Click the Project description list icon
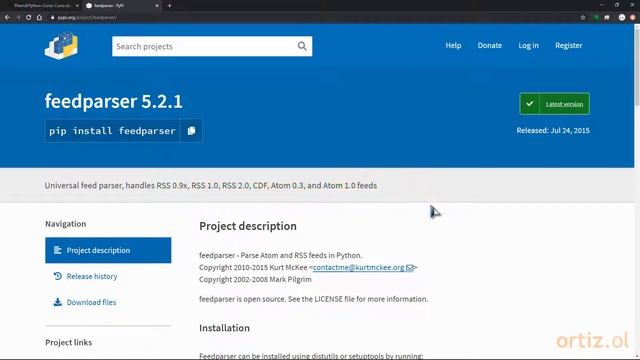 click(58, 250)
